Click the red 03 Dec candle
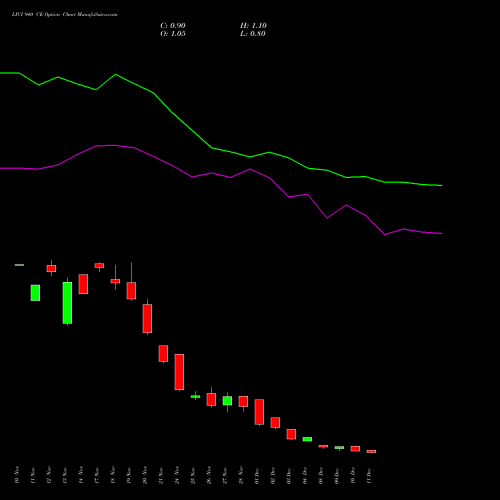Viewport: 500px width, 500px height. click(291, 434)
